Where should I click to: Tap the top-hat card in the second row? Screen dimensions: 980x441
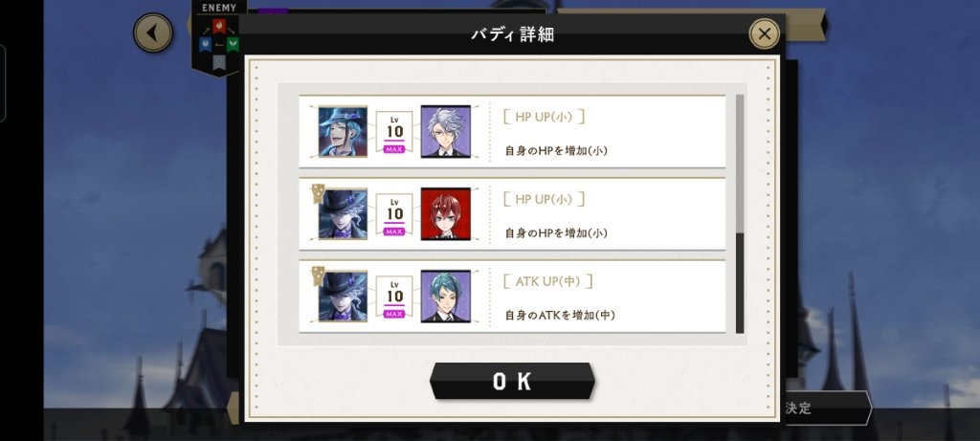(343, 213)
